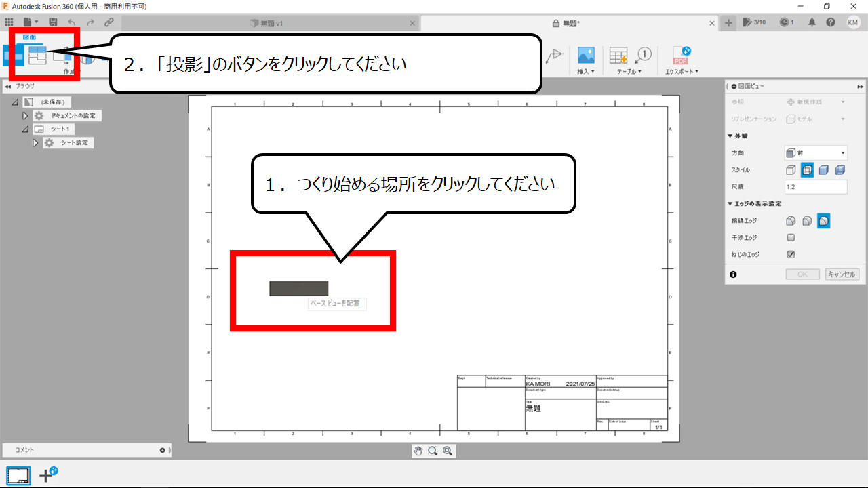Select shaded with hidden edges style
868x488 pixels.
840,170
